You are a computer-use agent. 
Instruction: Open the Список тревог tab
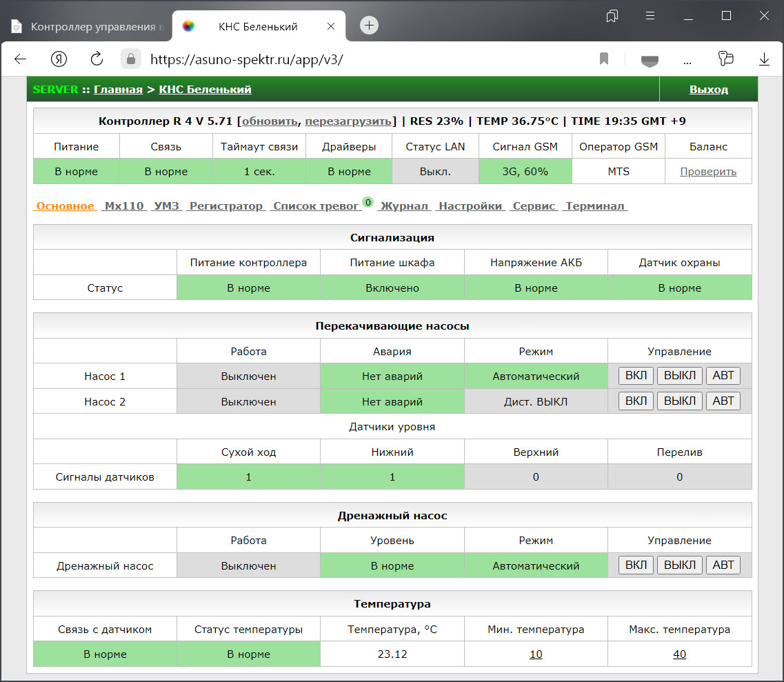click(x=316, y=206)
